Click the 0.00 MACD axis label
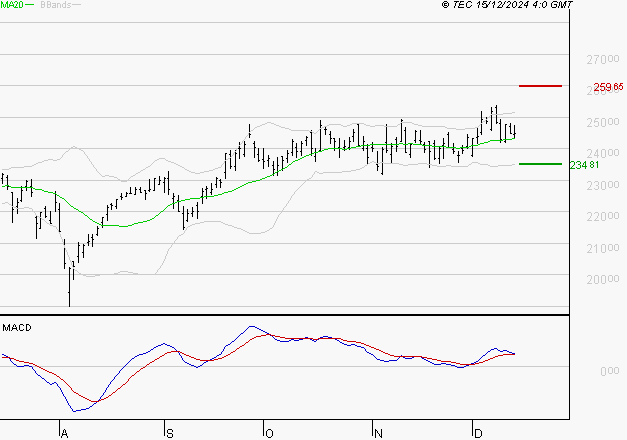Viewport: 627px width, 440px height. [x=610, y=371]
